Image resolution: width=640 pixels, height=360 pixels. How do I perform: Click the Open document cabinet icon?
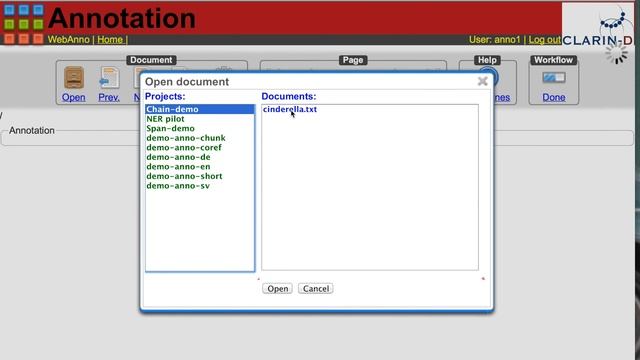point(74,78)
